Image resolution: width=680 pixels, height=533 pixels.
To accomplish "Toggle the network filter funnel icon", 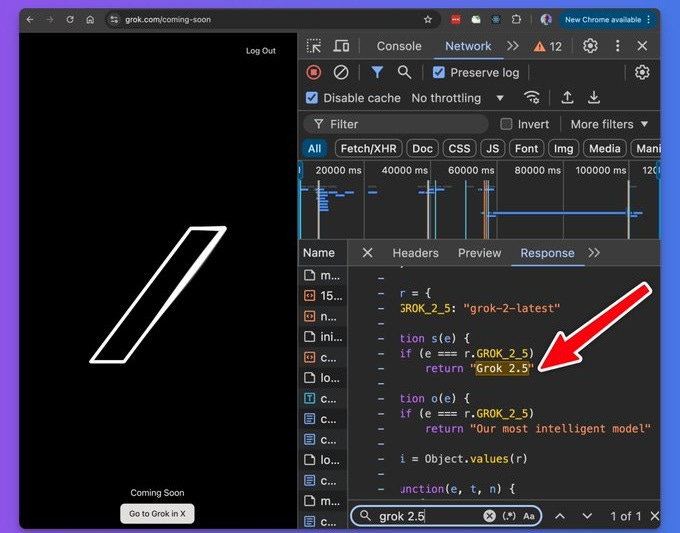I will (x=377, y=72).
